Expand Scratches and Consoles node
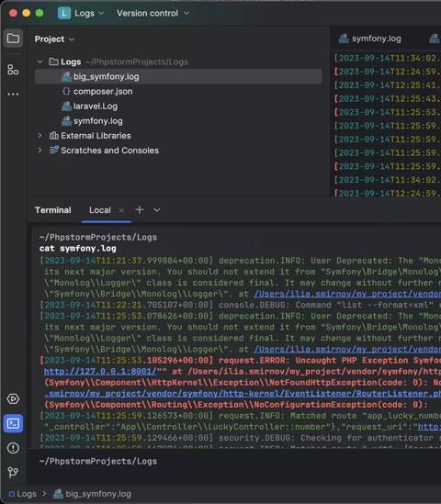 (x=40, y=151)
